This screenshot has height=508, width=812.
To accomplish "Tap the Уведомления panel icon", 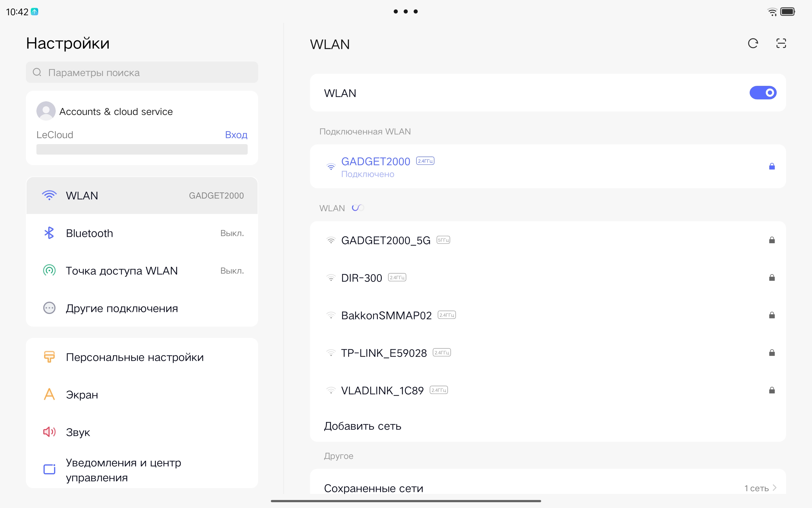I will [x=49, y=469].
